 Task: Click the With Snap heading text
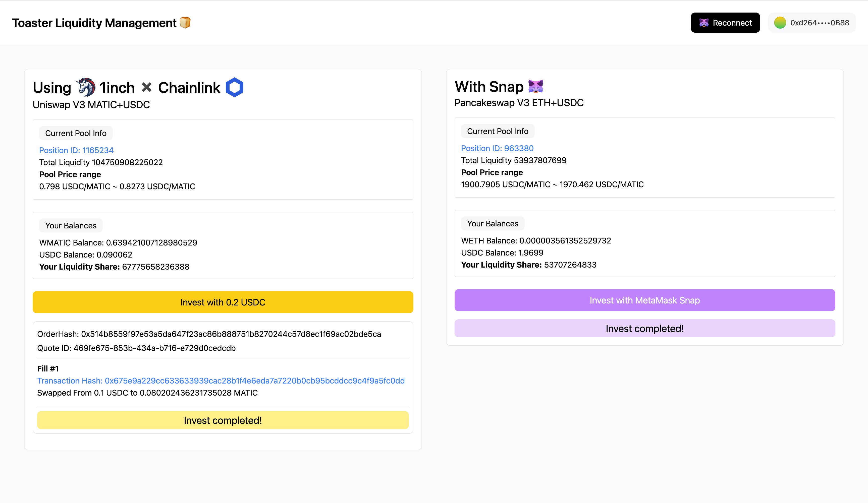tap(489, 86)
